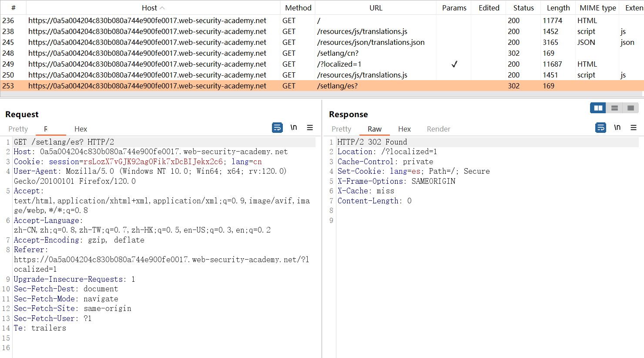The width and height of the screenshot is (644, 358).
Task: Toggle non-printable characters in Request panel
Action: (x=294, y=128)
